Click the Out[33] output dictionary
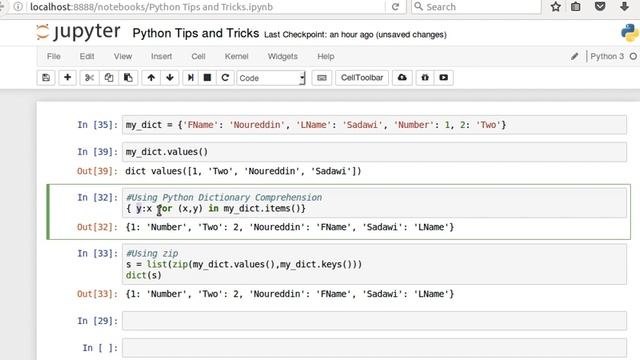 (x=290, y=294)
